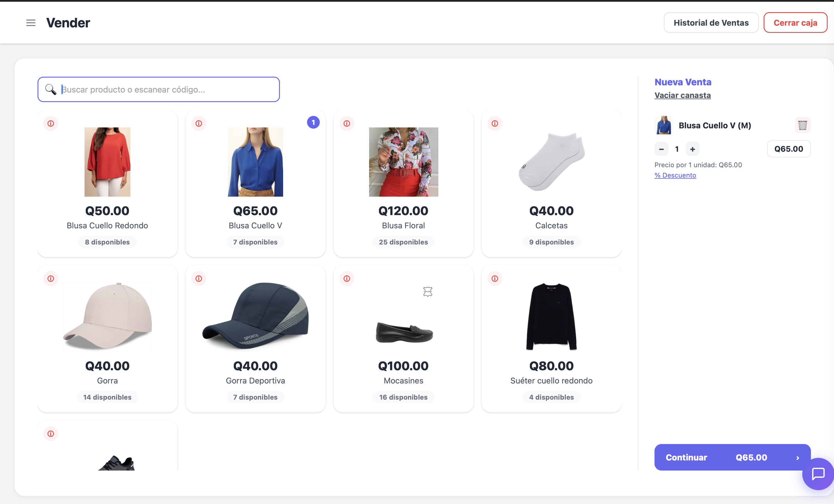Click the Q100.00 price text

tap(403, 366)
